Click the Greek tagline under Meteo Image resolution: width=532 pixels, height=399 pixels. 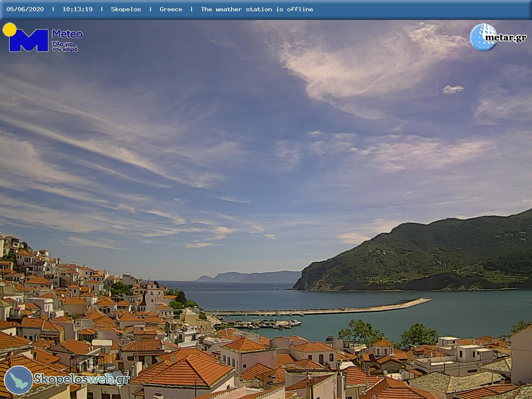click(65, 47)
